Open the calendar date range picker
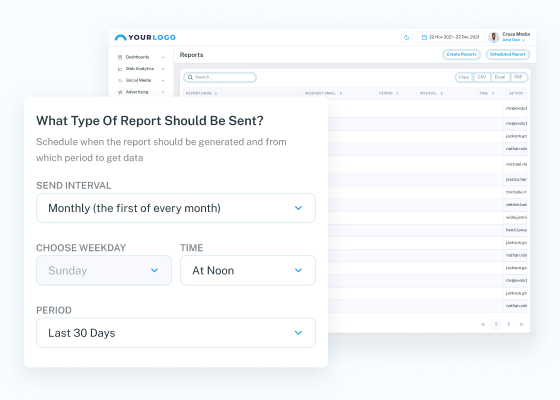The width and height of the screenshot is (560, 400). pyautogui.click(x=451, y=37)
